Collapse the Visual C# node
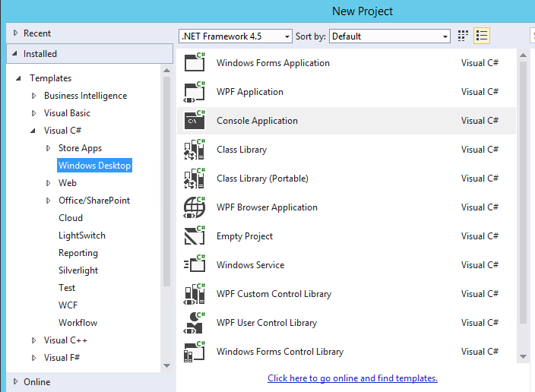 [33, 131]
